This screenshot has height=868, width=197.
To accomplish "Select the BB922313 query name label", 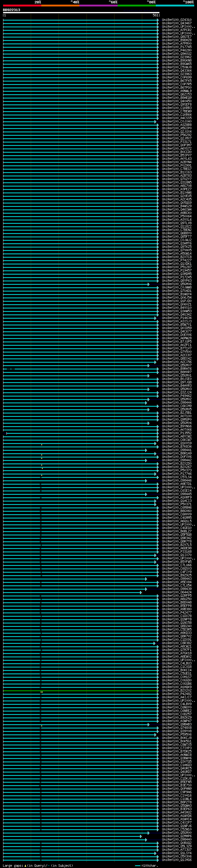I will tap(11, 10).
